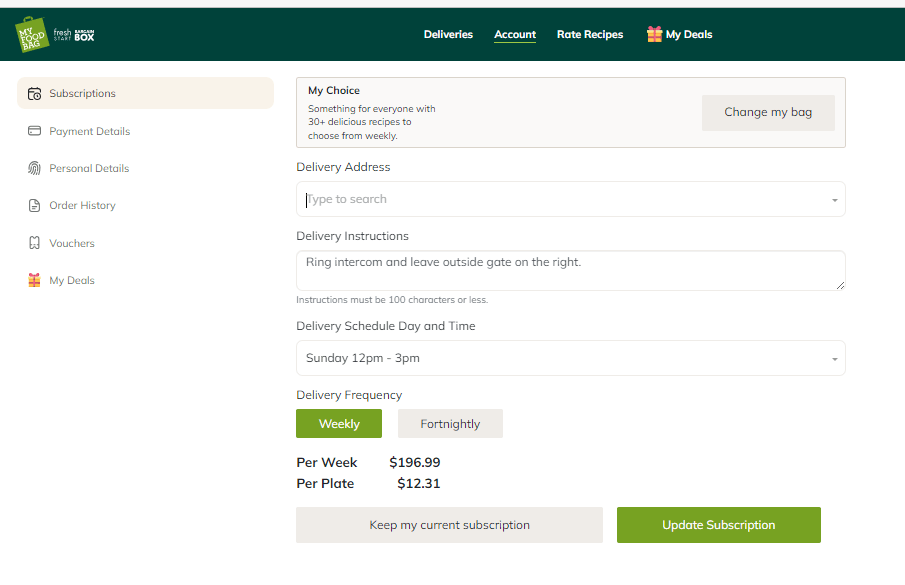Expand the Delivery Address search dropdown

[x=833, y=199]
